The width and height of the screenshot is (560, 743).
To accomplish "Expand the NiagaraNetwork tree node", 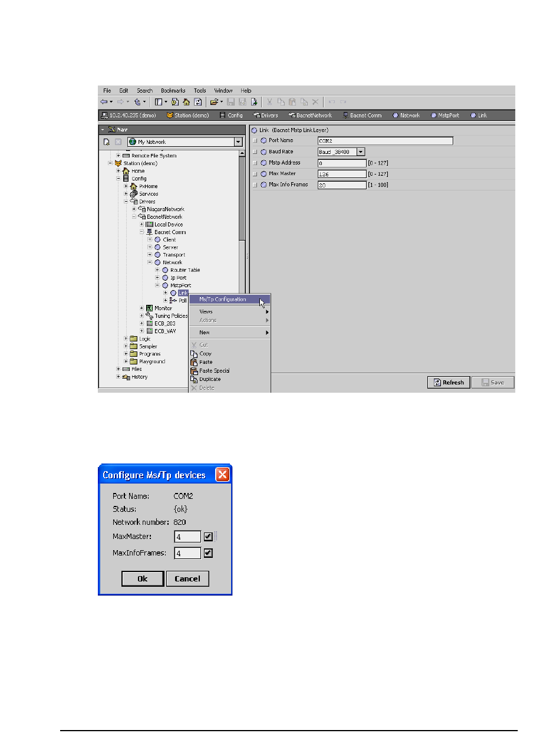I will [x=134, y=209].
